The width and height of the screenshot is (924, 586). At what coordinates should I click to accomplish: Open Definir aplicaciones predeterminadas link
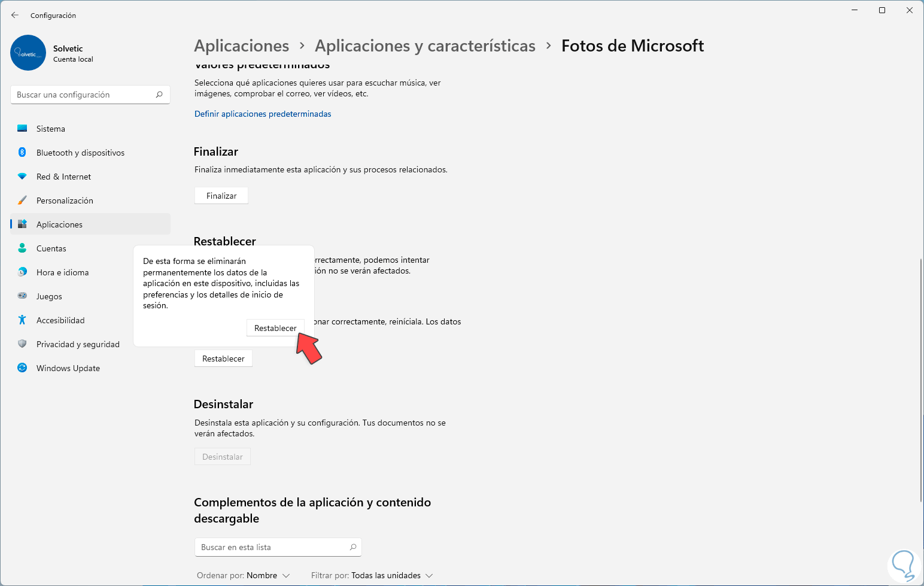tap(263, 114)
